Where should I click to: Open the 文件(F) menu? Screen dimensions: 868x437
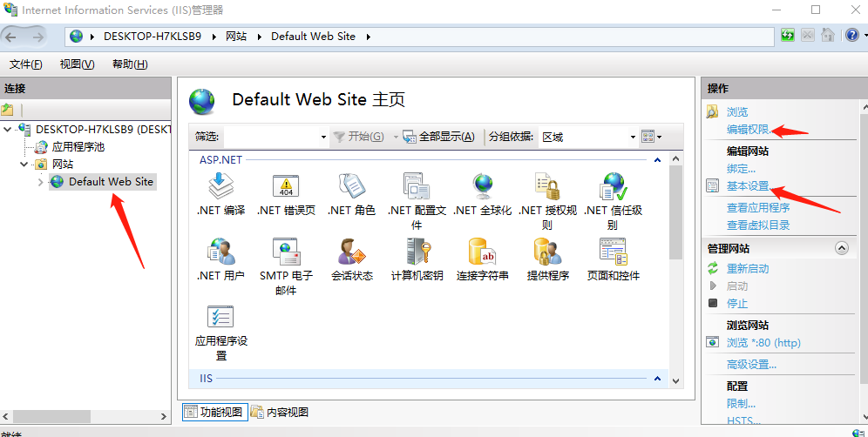tap(25, 64)
